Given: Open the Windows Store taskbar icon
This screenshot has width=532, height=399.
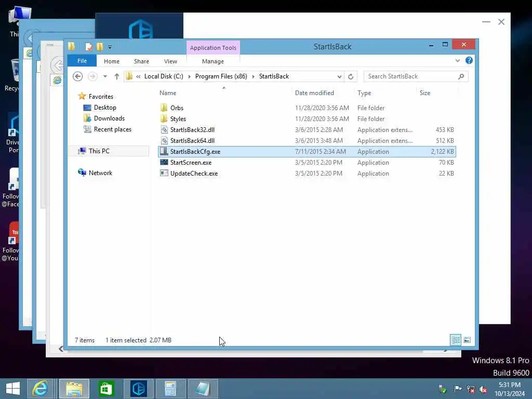Looking at the screenshot, I should [106, 389].
